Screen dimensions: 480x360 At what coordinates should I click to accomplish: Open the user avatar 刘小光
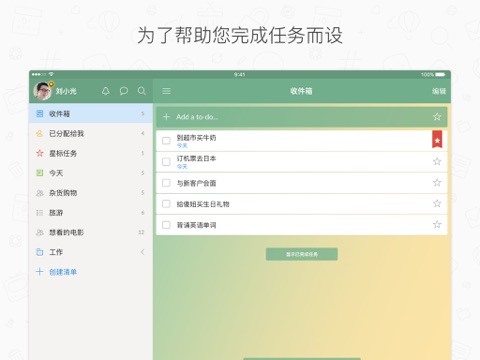(x=43, y=91)
